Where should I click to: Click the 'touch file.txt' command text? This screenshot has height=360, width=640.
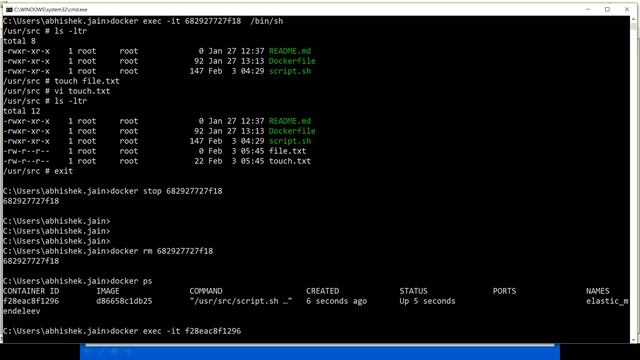click(87, 81)
